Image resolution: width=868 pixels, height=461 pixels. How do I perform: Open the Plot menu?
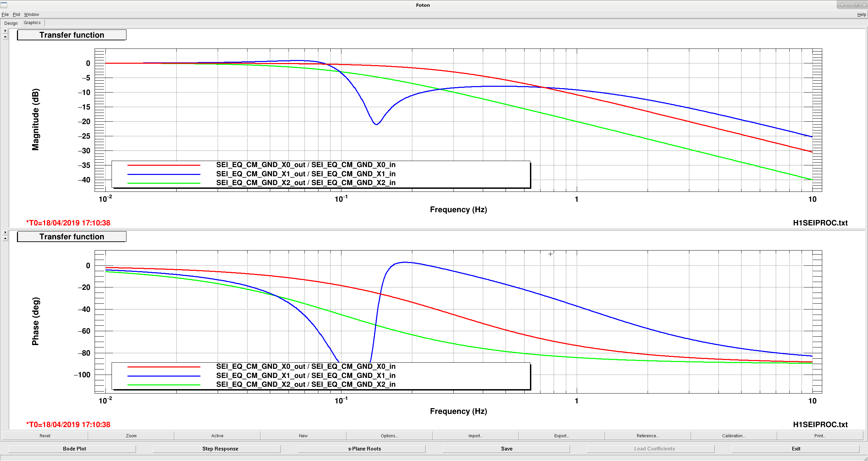pyautogui.click(x=17, y=15)
